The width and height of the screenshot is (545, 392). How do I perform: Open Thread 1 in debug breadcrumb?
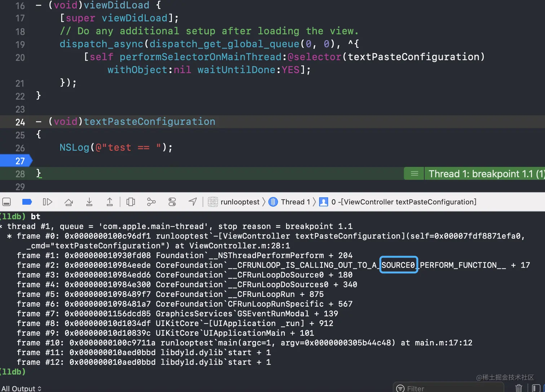click(290, 202)
